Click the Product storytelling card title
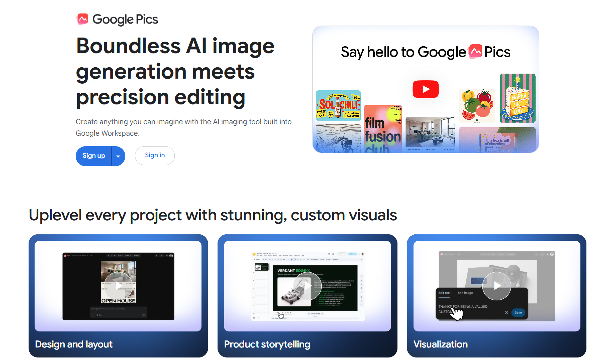Viewport: 612px width, 364px height. tap(267, 344)
